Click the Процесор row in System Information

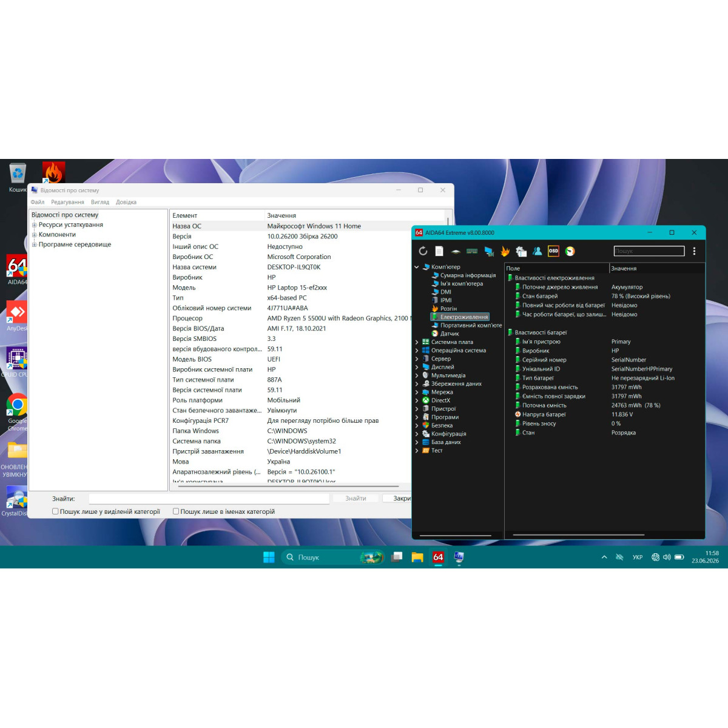[290, 318]
